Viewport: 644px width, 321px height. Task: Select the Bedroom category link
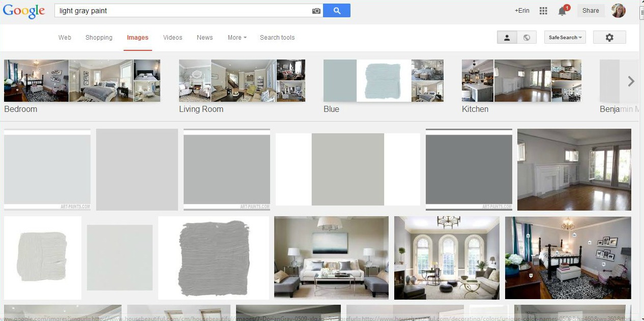(x=20, y=109)
